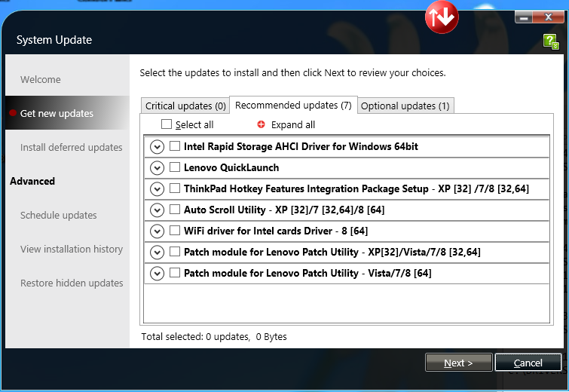Check Intel Rapid Storage AHCI Driver update
Image resolution: width=569 pixels, height=392 pixels.
point(175,146)
